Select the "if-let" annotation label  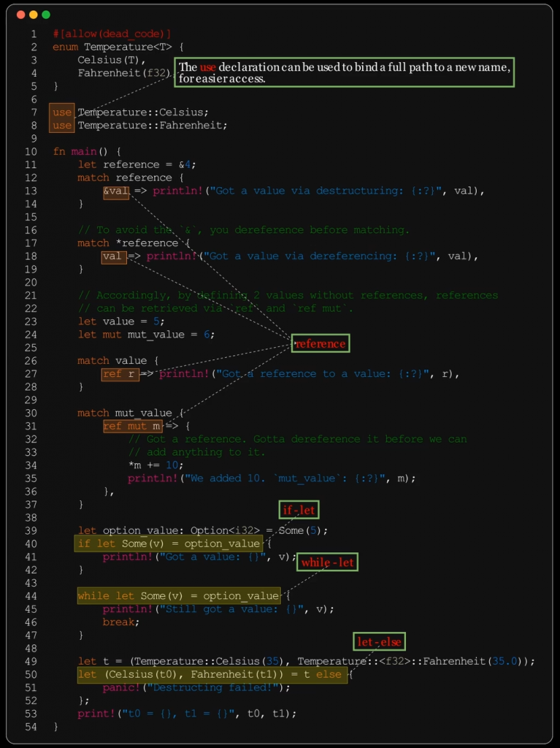(x=300, y=510)
